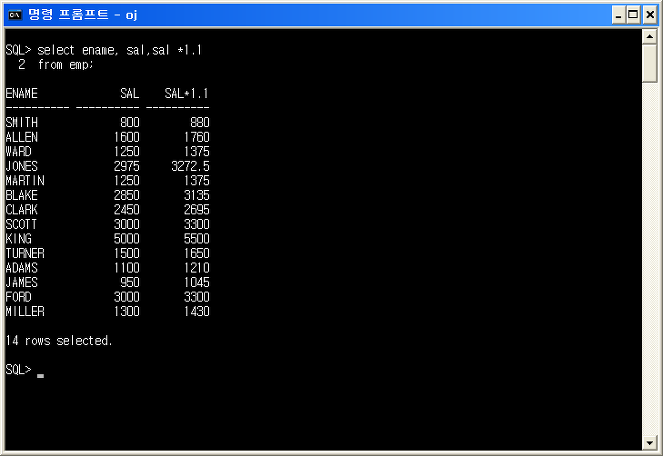Click the name MILLER

[x=25, y=311]
